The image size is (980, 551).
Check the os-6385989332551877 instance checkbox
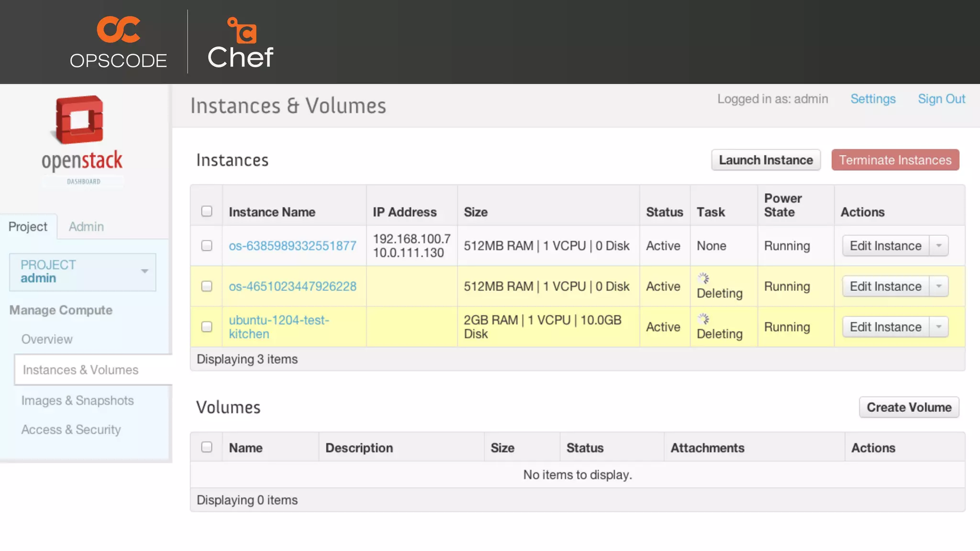[207, 246]
